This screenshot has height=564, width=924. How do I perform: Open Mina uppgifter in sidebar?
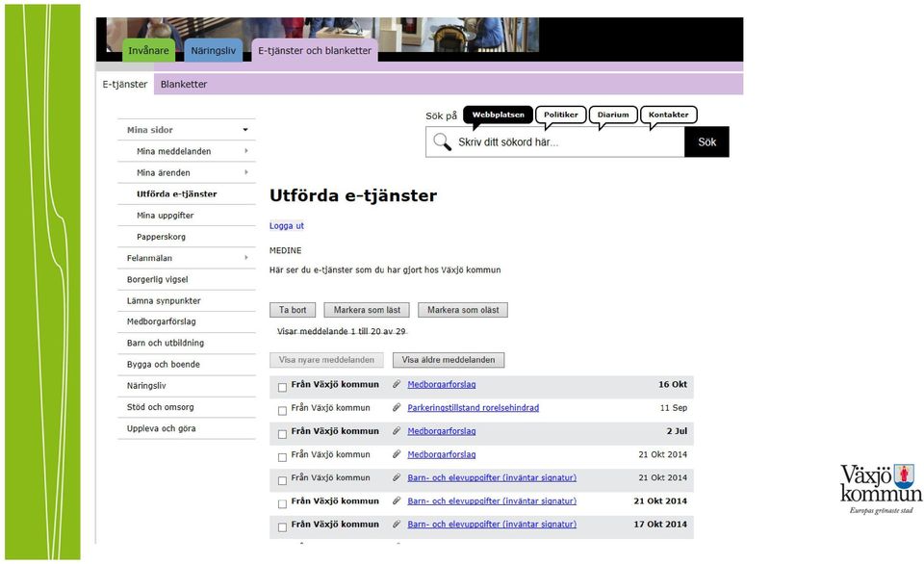click(165, 216)
